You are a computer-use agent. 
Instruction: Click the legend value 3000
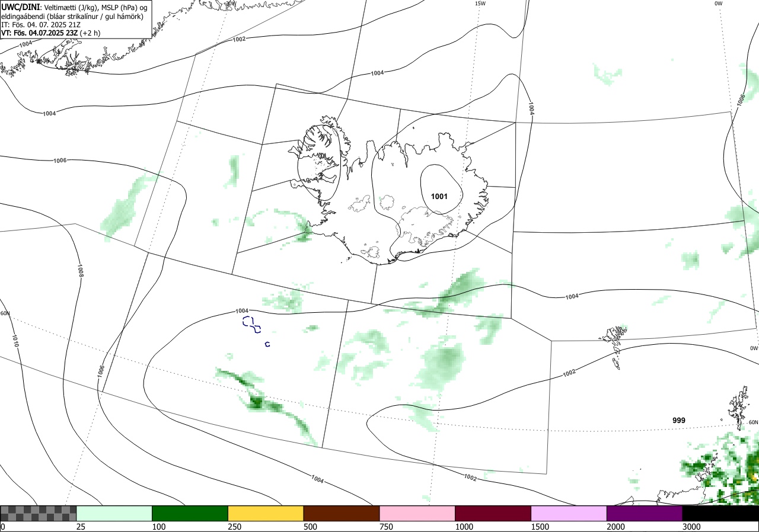click(x=692, y=527)
